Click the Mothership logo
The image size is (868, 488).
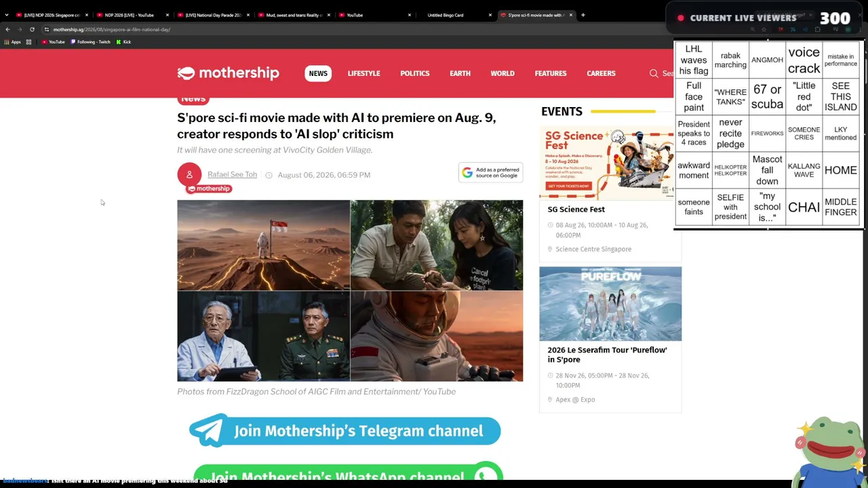click(228, 73)
